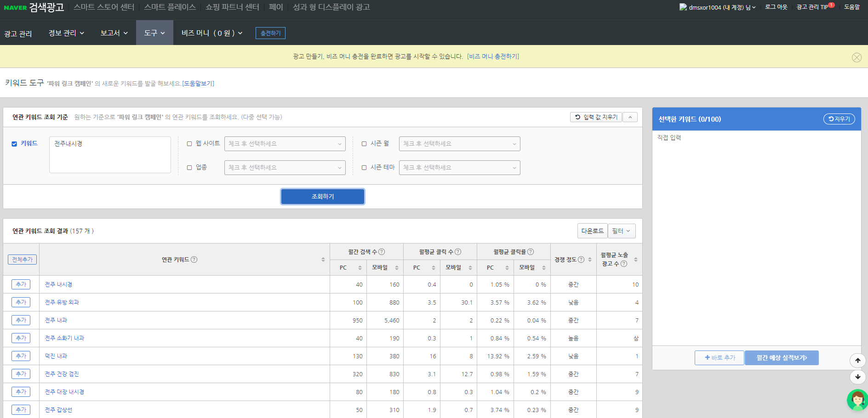
Task: Open the 정보 관리 menu
Action: [66, 33]
